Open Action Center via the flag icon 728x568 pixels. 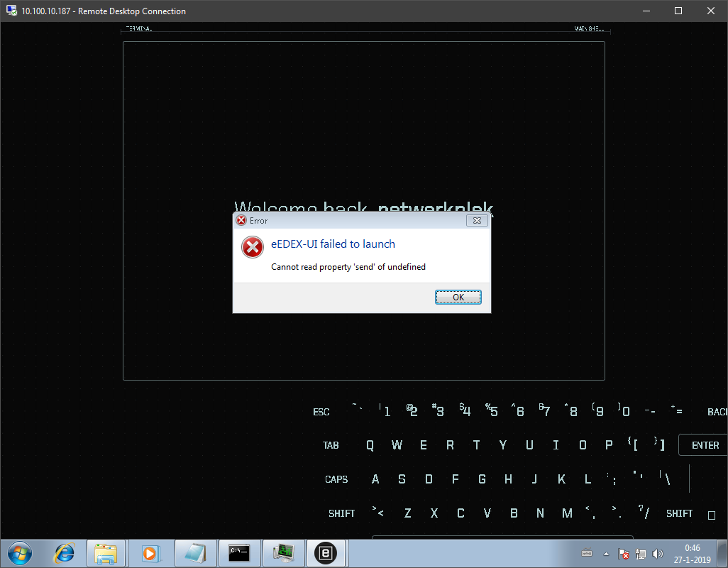tap(623, 553)
